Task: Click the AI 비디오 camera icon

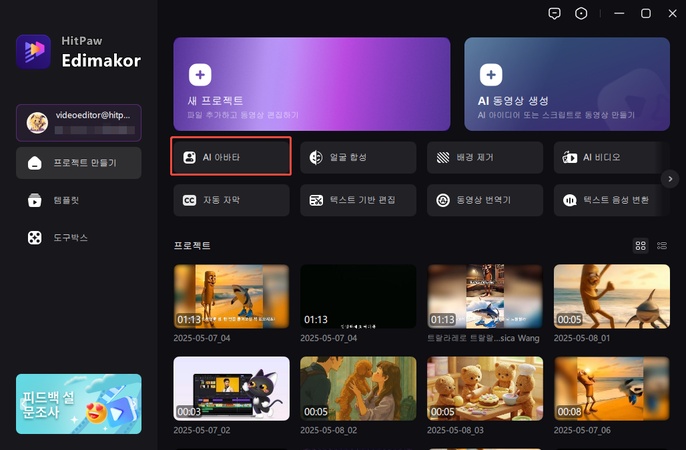Action: (x=570, y=157)
